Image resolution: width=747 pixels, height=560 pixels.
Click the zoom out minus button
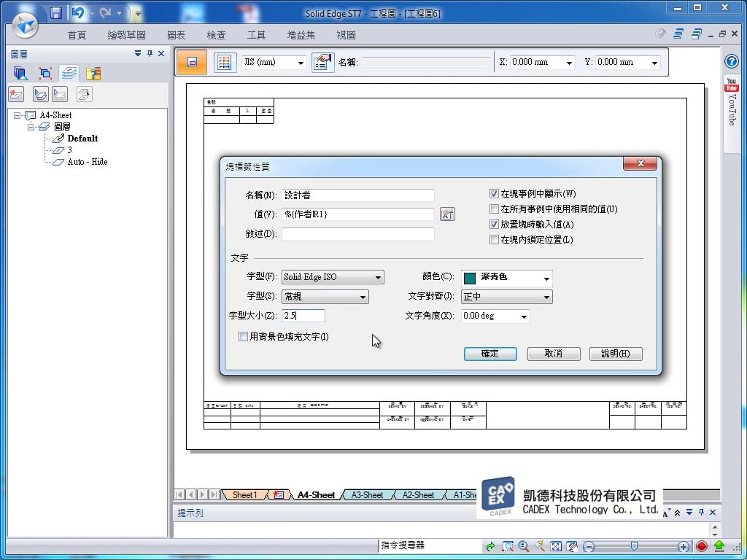pyautogui.click(x=589, y=547)
